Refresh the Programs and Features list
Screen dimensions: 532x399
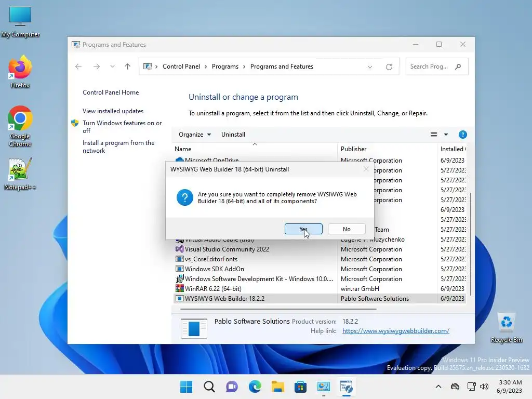pos(389,67)
